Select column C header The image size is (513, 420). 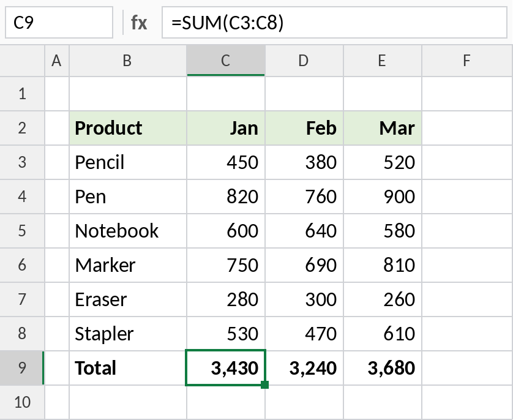[x=226, y=61]
